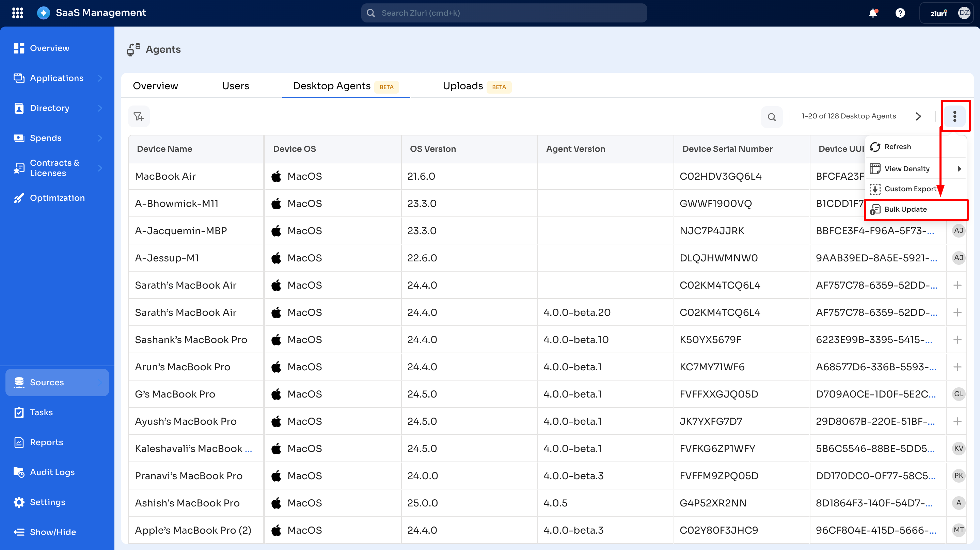The height and width of the screenshot is (550, 980).
Task: Go to next page of Desktop Agents
Action: (x=918, y=116)
